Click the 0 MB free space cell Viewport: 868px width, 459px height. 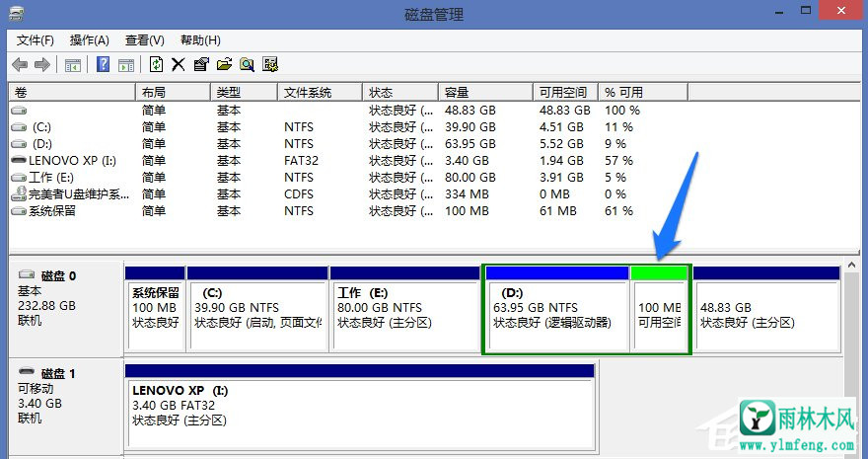pyautogui.click(x=554, y=194)
